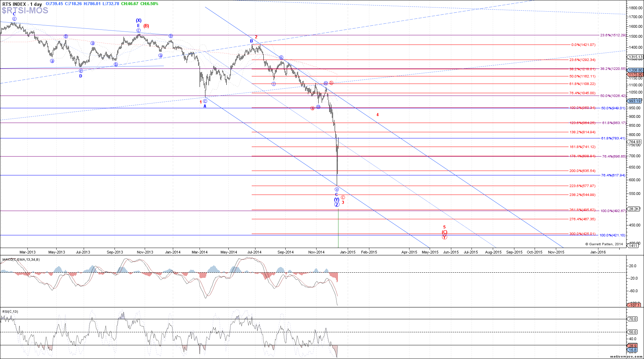Select the L:732.78 low price readout

tap(111, 4)
